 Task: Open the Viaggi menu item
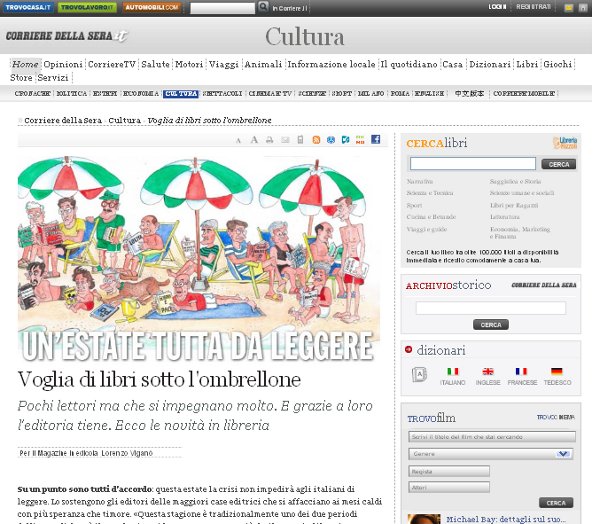point(224,64)
